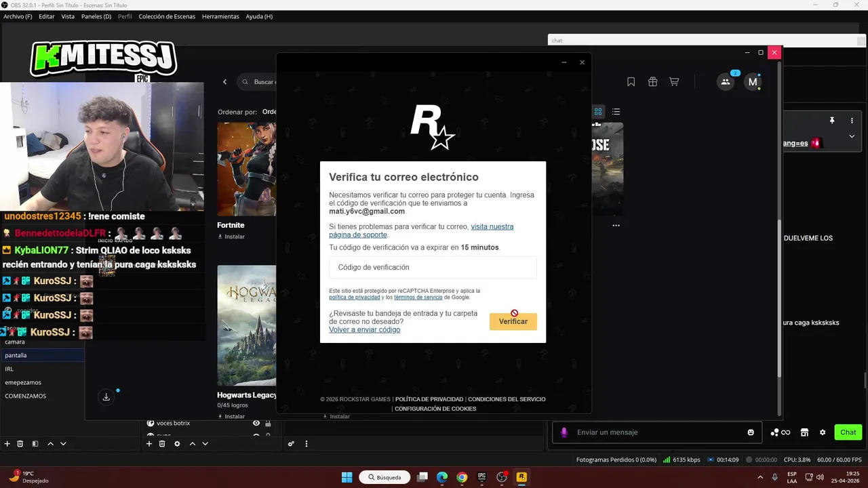The height and width of the screenshot is (488, 868).
Task: Open the Ayuda menu in OBS
Action: tap(259, 16)
